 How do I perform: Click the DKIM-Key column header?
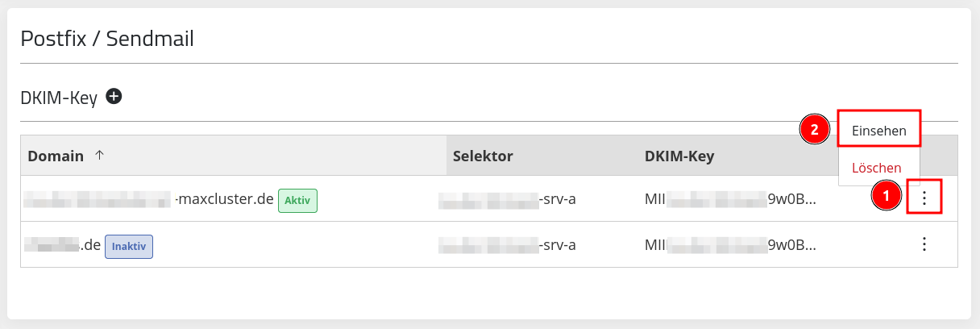pos(679,156)
